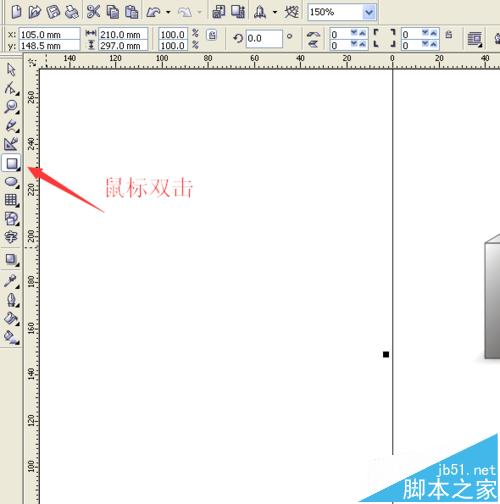Toggle the round corners together lock
The width and height of the screenshot is (500, 504).
coord(449,34)
